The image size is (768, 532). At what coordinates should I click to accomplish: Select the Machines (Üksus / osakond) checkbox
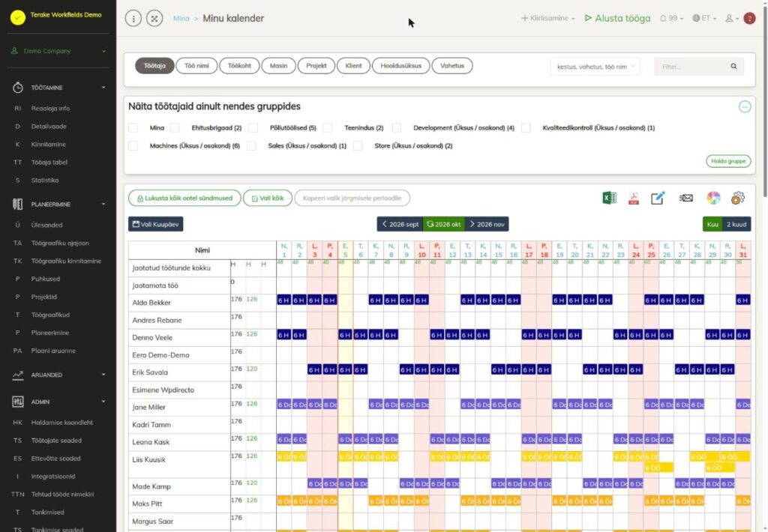tap(133, 146)
